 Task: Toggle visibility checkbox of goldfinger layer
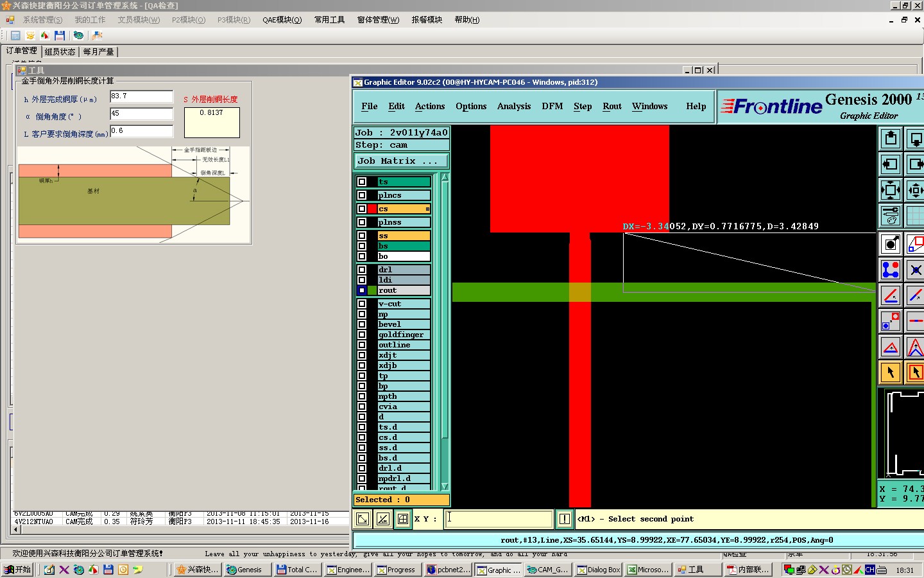pos(362,335)
